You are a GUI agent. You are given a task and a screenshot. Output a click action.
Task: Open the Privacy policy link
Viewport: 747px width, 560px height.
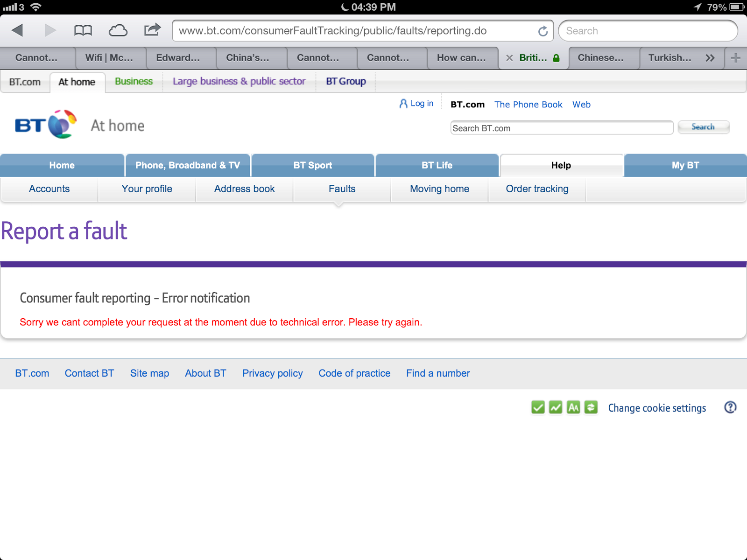[x=273, y=373]
